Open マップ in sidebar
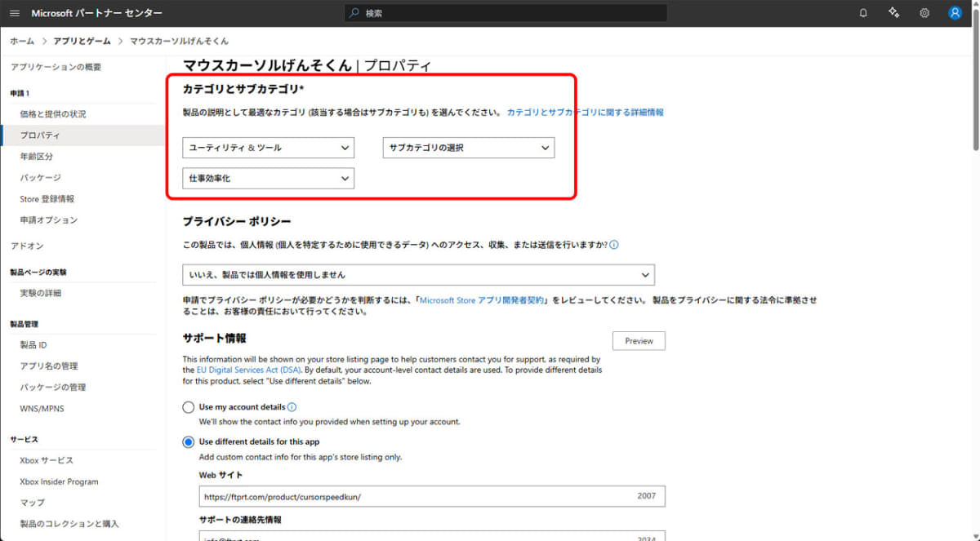 [x=33, y=503]
